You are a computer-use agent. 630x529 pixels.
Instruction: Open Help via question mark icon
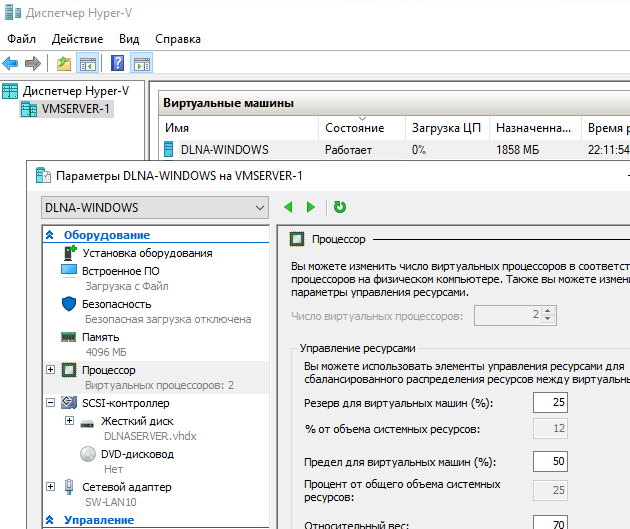[117, 63]
